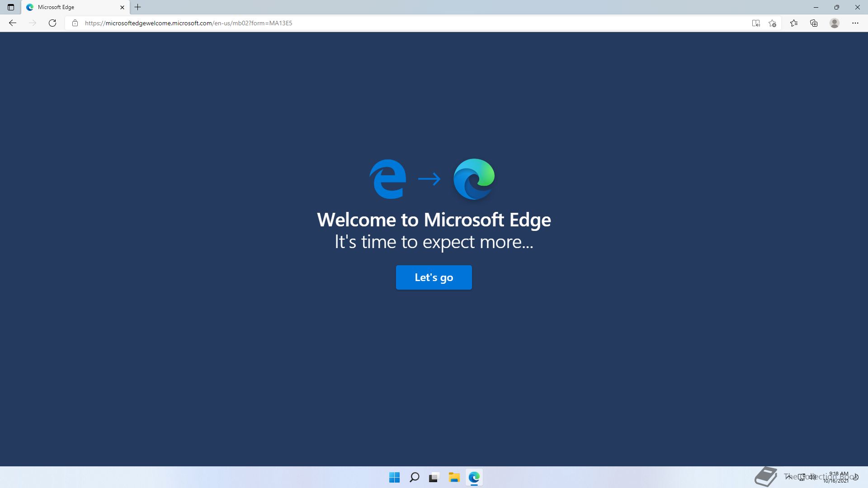
Task: Open the Windows Start menu
Action: 394,477
